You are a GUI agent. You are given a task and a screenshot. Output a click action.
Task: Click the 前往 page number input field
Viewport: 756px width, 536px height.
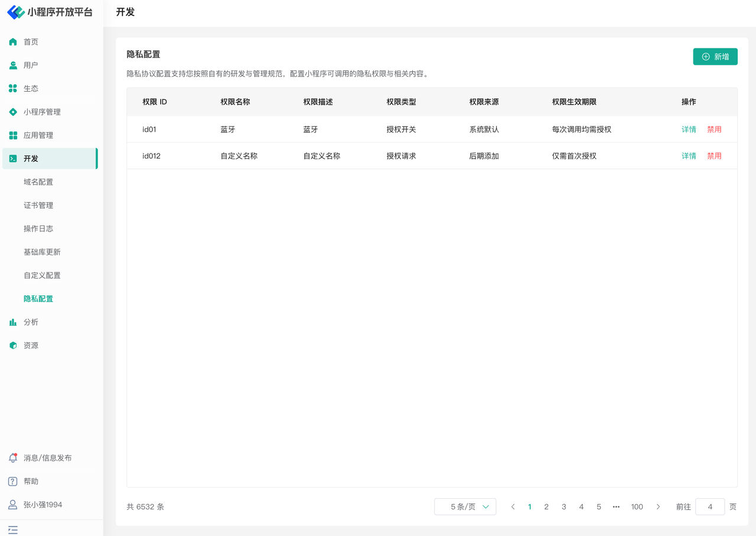pos(710,507)
